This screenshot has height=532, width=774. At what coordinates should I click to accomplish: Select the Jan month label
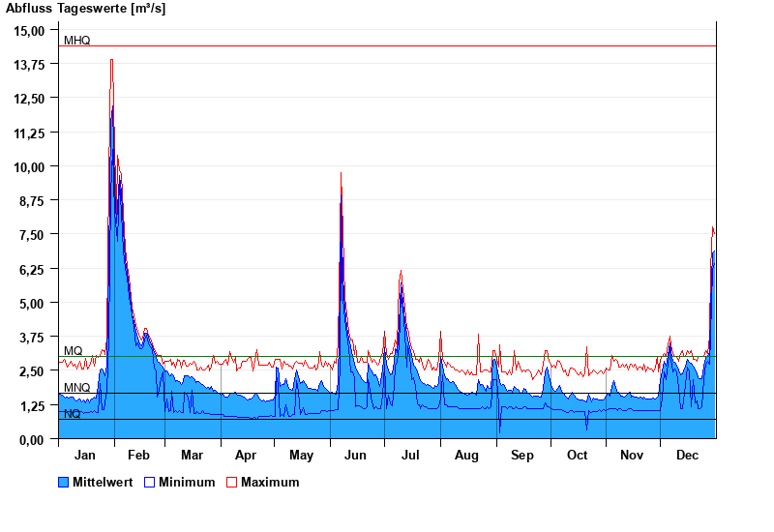tap(85, 455)
